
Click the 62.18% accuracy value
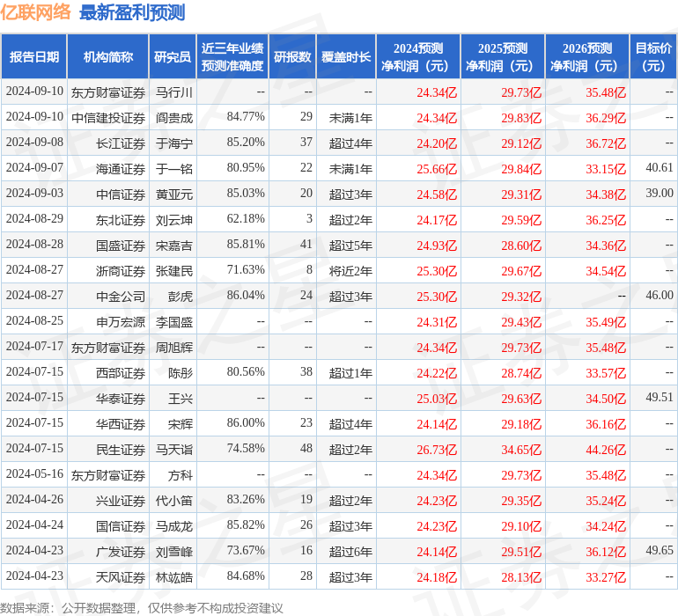(246, 218)
